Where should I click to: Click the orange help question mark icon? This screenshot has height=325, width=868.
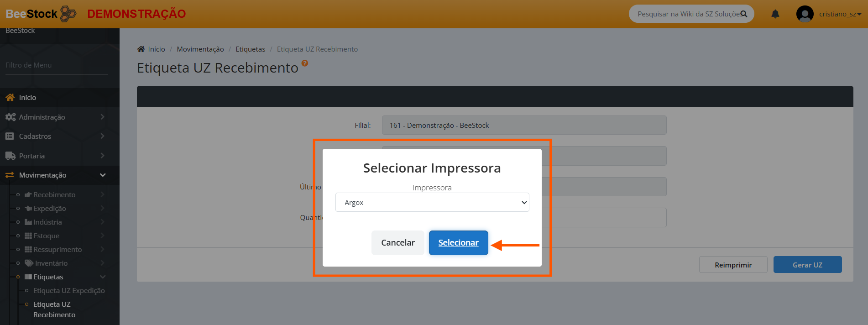coord(305,63)
